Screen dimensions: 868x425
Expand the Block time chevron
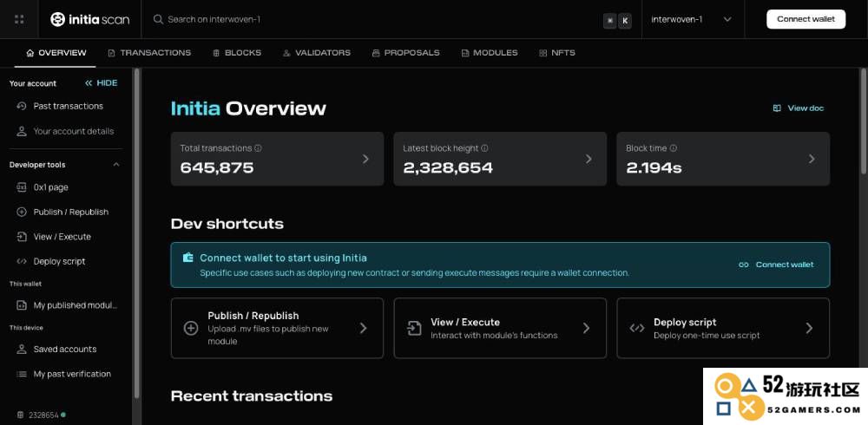(x=812, y=159)
